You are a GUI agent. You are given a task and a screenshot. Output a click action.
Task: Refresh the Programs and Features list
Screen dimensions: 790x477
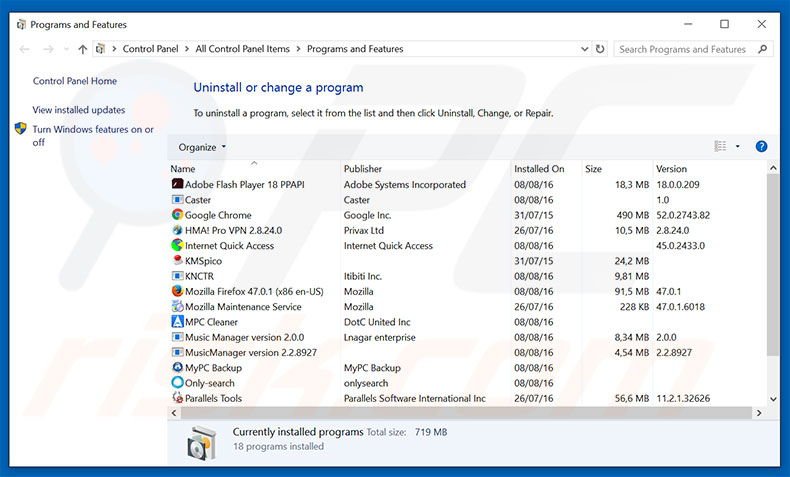(600, 49)
